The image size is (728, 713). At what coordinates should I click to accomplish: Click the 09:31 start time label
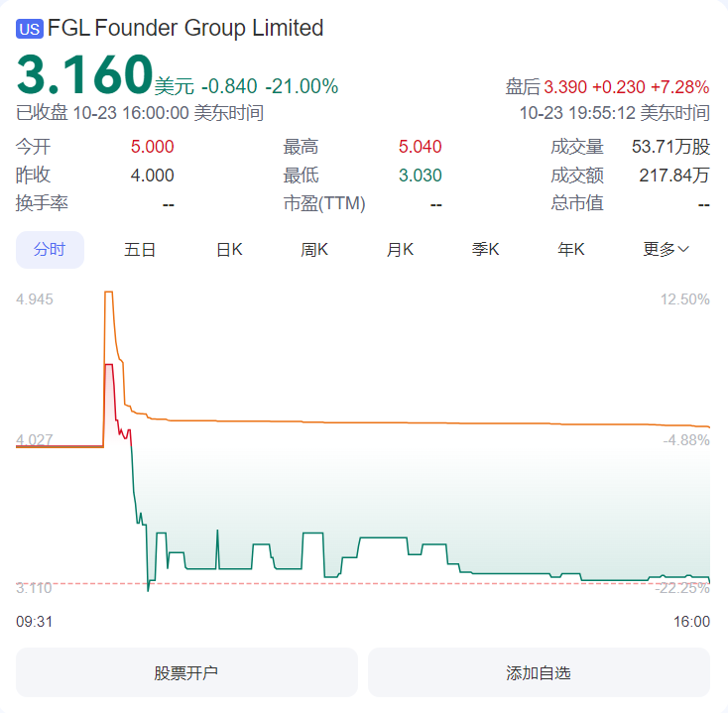(x=34, y=622)
